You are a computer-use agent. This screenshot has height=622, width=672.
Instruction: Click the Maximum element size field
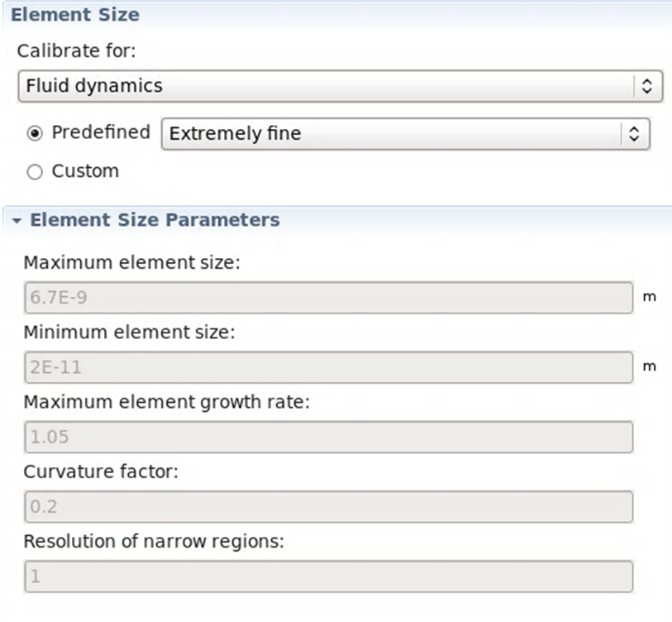(x=329, y=297)
